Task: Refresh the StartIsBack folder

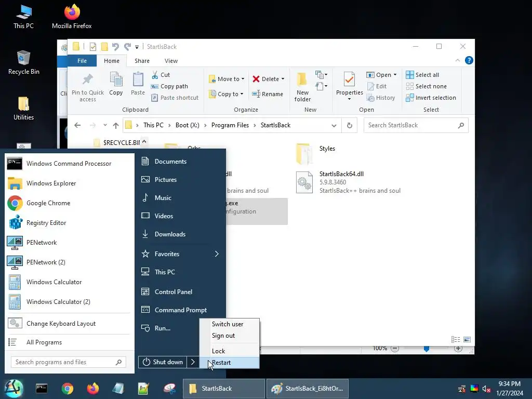Action: (x=350, y=126)
